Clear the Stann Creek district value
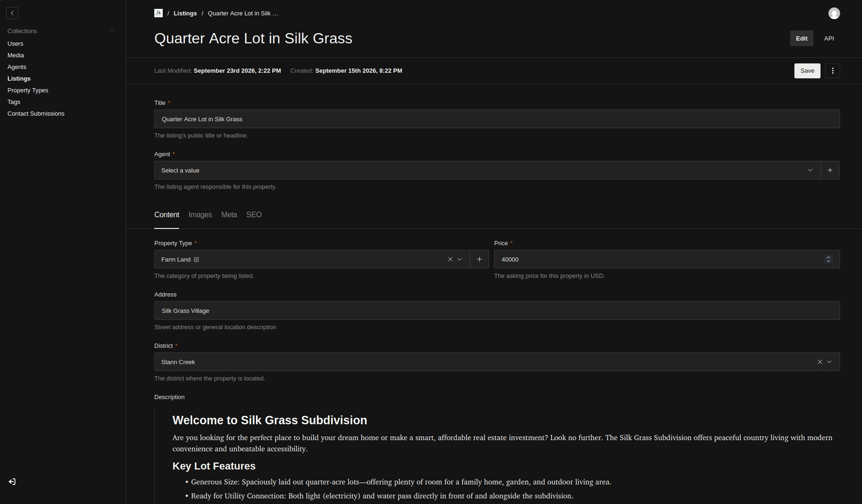 820,362
